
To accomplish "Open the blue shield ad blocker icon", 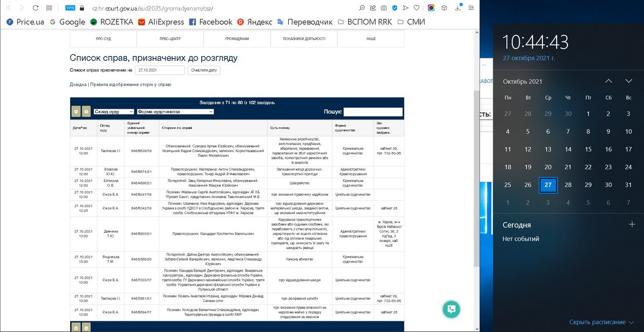I will coord(395,8).
